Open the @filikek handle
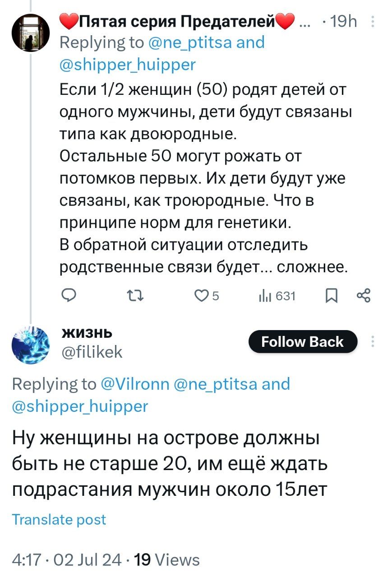This screenshot has height=578, width=392. [x=92, y=352]
